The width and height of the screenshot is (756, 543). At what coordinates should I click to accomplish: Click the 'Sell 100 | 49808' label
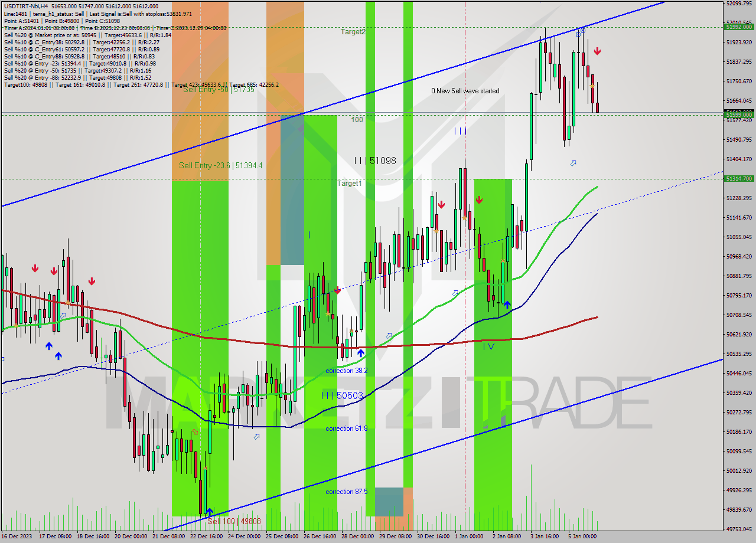pos(234,521)
